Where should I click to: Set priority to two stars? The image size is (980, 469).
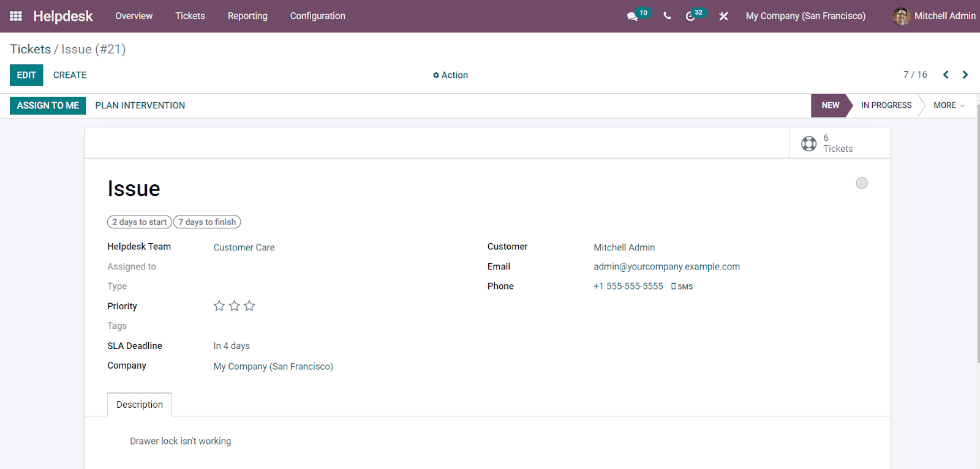[x=234, y=306]
